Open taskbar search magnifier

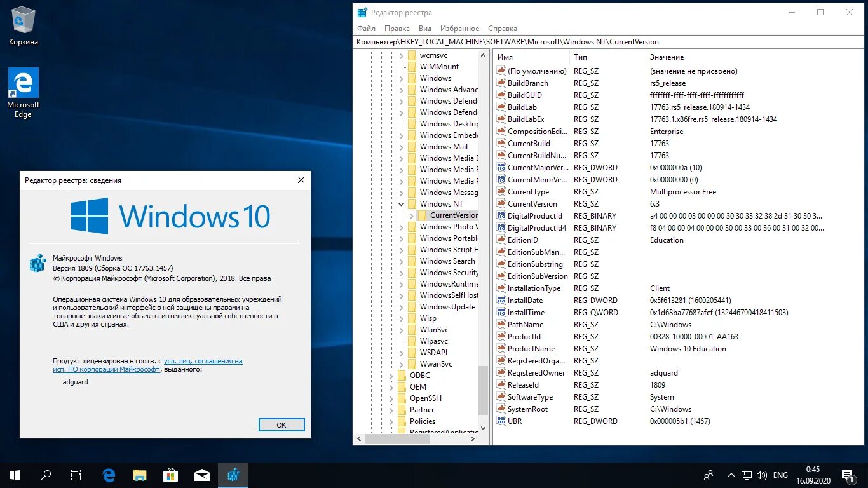click(46, 475)
